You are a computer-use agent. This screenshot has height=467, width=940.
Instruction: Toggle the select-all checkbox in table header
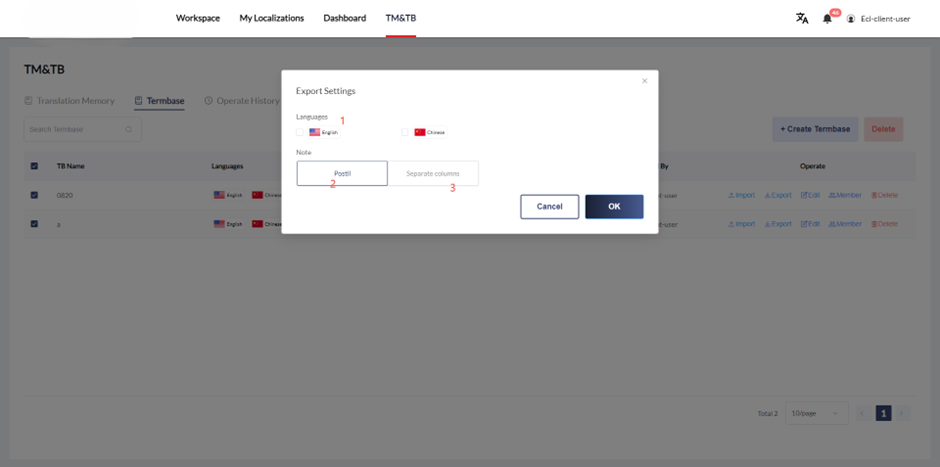point(35,166)
